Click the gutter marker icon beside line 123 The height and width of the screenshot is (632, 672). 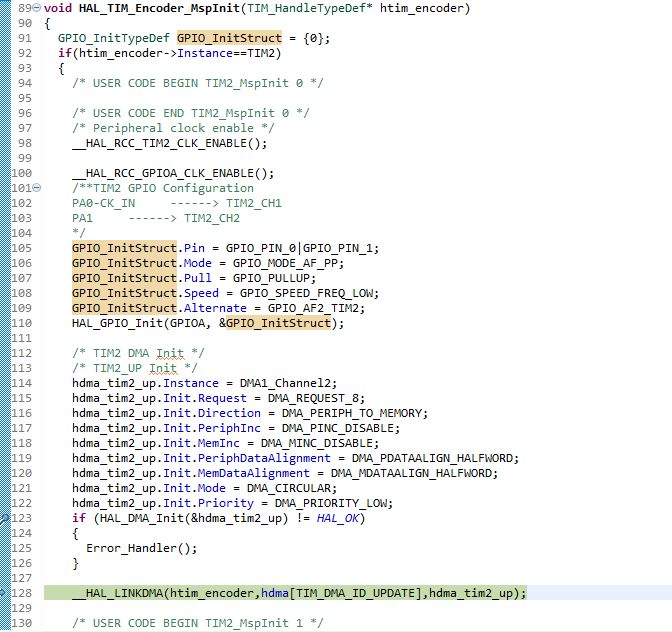pyautogui.click(x=4, y=518)
